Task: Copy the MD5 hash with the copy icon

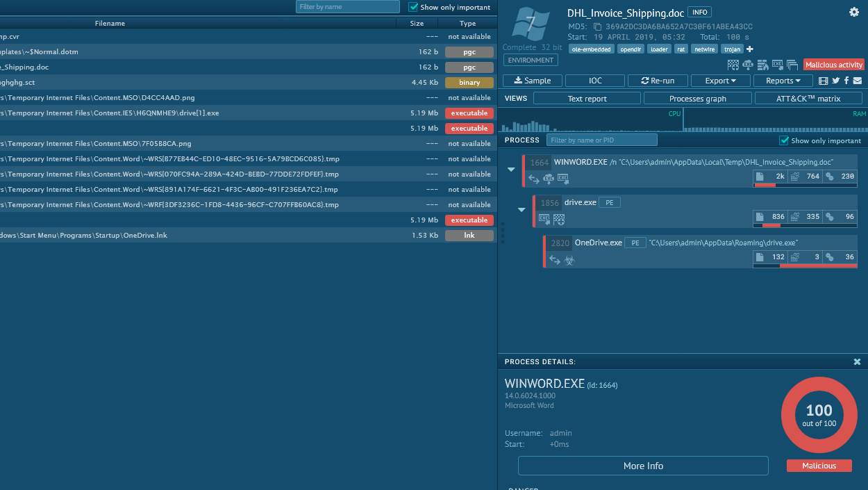Action: click(x=596, y=27)
